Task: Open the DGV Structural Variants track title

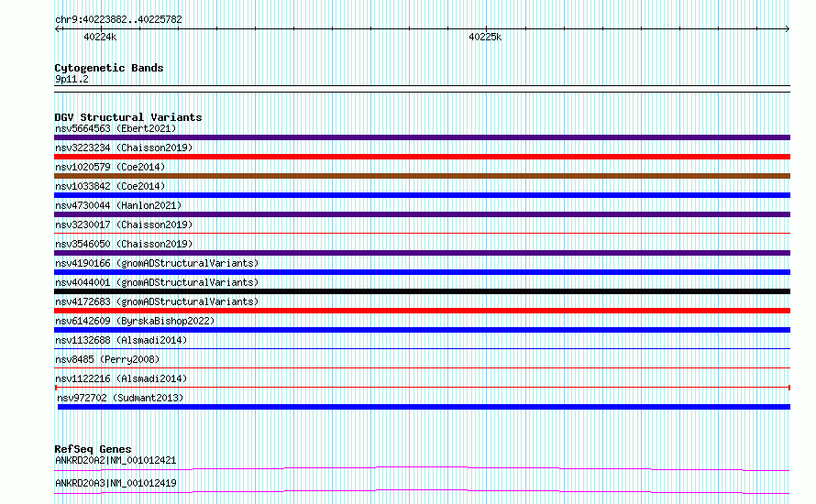Action: click(x=128, y=117)
